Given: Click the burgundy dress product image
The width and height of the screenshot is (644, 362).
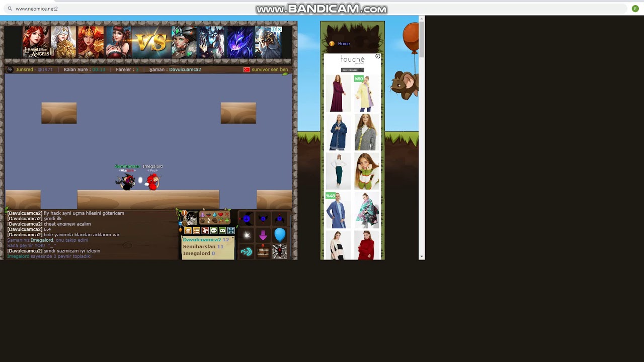Looking at the screenshot, I should [x=338, y=93].
